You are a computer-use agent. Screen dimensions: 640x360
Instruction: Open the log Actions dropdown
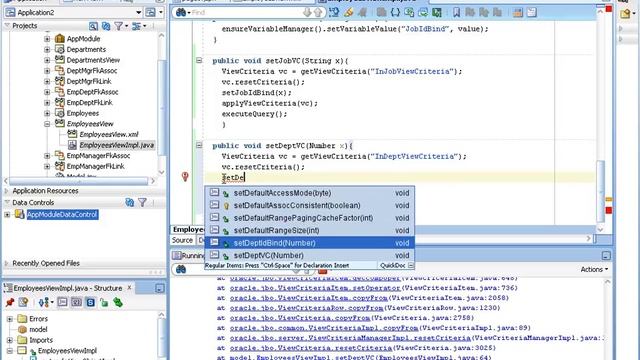pos(594,269)
